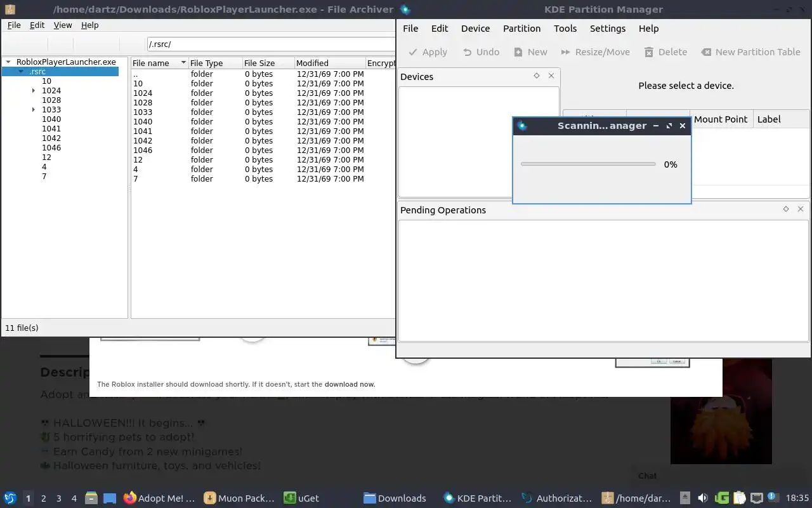Switch to virtual desktop 2
Viewport: 812px width, 508px height.
pyautogui.click(x=44, y=498)
